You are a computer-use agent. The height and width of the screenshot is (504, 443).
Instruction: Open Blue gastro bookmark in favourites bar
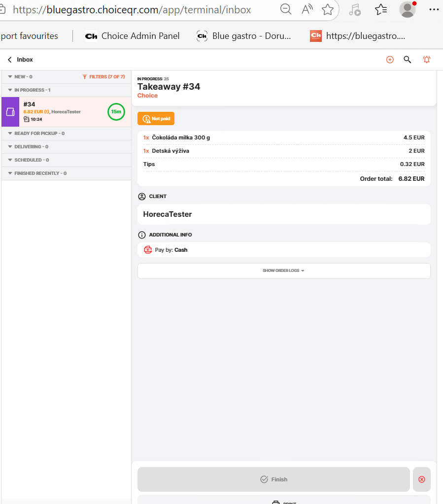coord(244,36)
